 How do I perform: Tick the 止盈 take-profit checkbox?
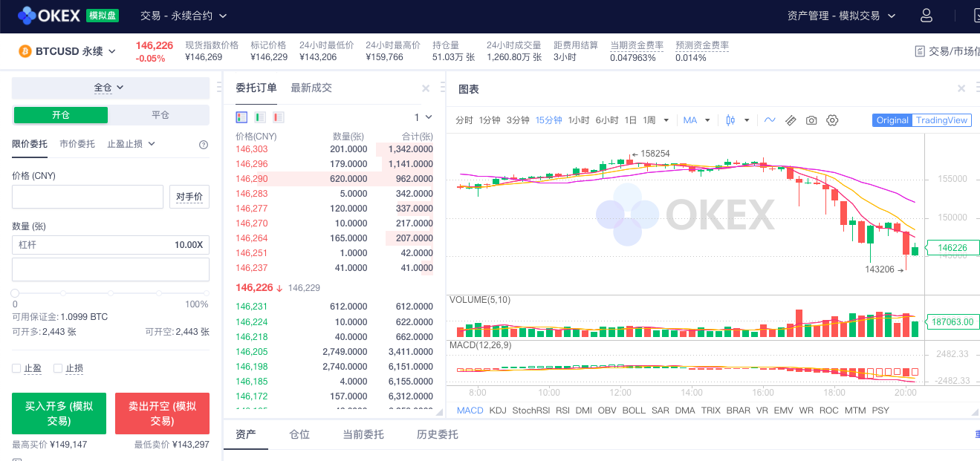tap(16, 368)
